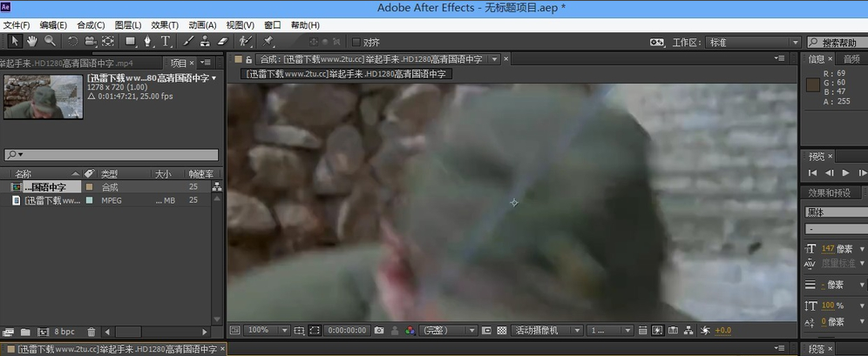Create a new folder in Project panel
This screenshot has width=868, height=356.
[x=25, y=332]
